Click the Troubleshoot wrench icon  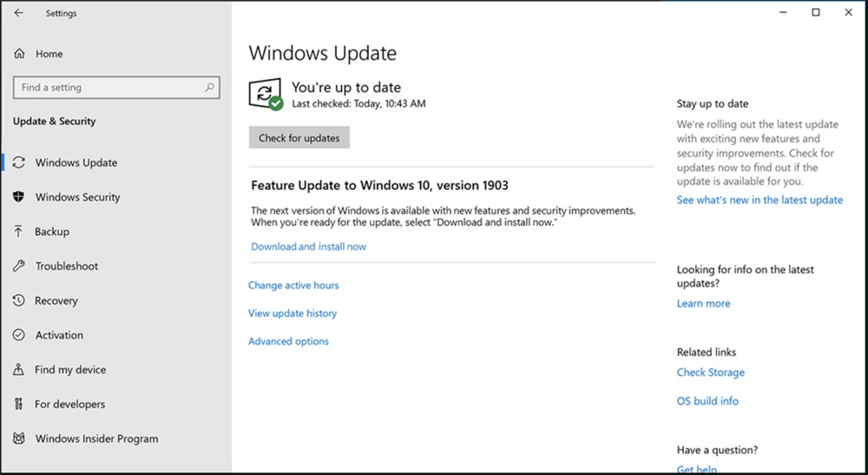pos(19,266)
